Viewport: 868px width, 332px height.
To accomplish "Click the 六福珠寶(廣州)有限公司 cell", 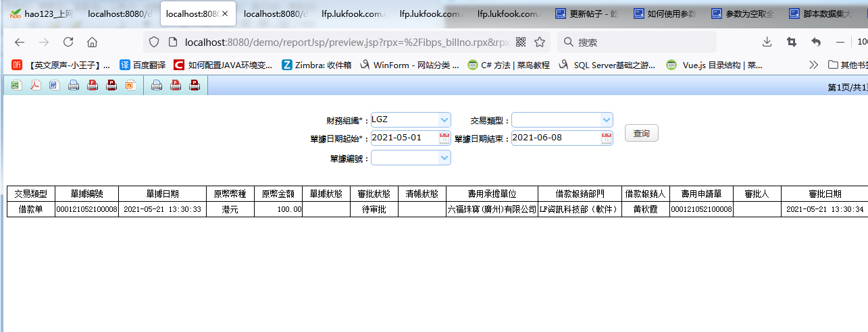I will pos(492,209).
